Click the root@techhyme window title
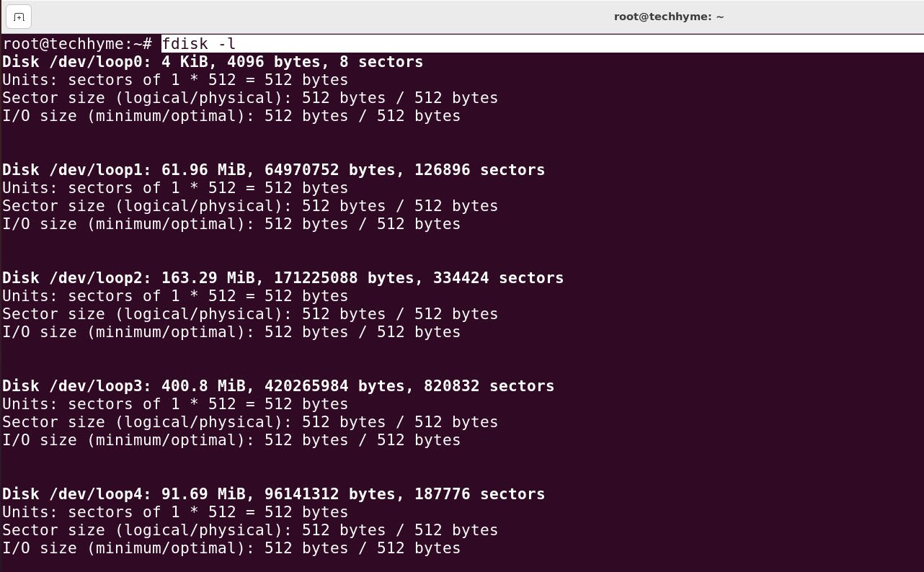The height and width of the screenshot is (572, 924). click(x=669, y=17)
